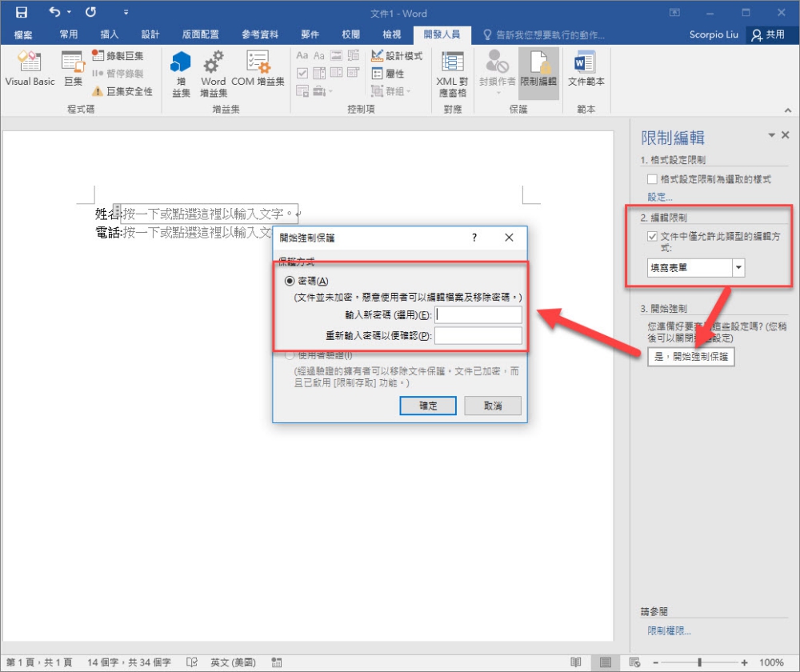Viewport: 800px width, 672px height.
Task: Start 錄製巨集 macro recording
Action: point(118,56)
